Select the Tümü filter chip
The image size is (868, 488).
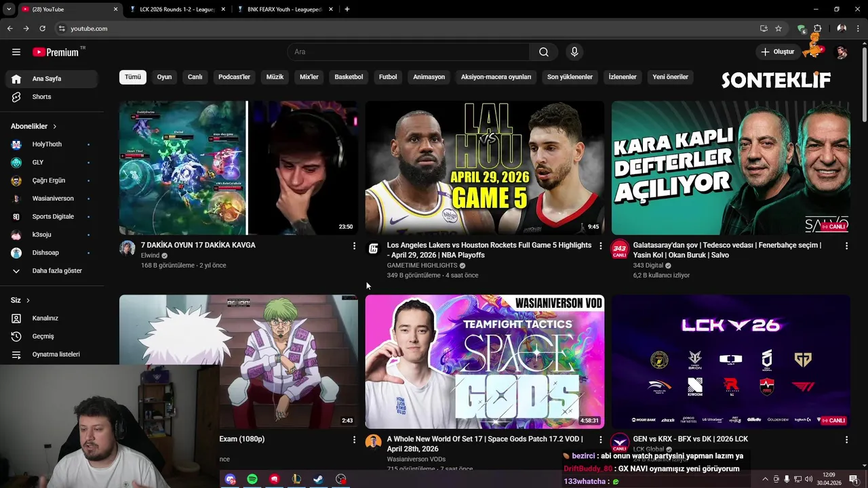[x=133, y=77]
